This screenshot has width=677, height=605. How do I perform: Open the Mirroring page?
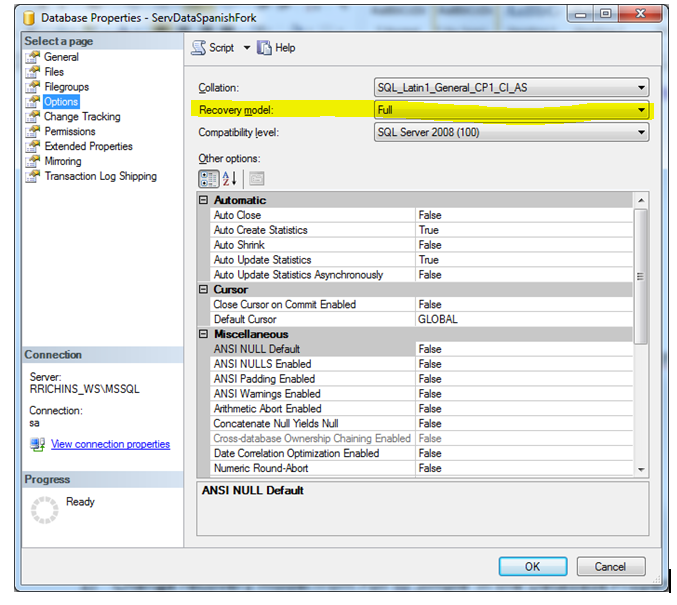pyautogui.click(x=63, y=161)
